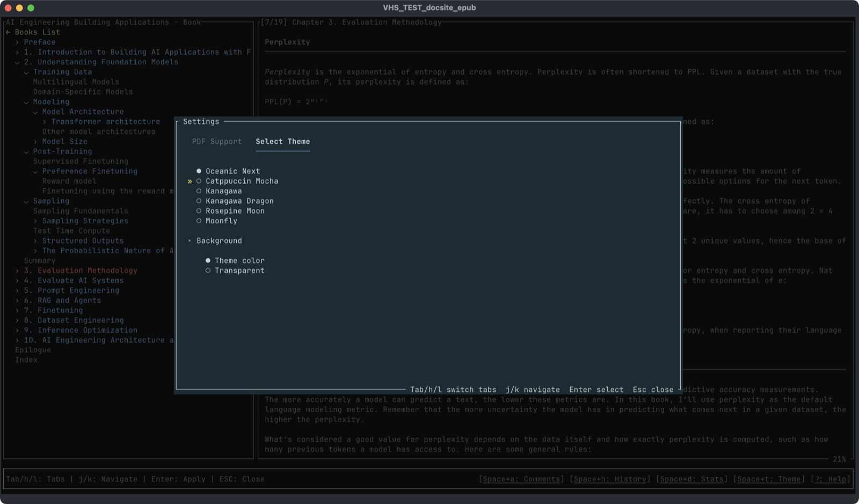Click the Help shortcut in status bar
Screen dimensions: 859x504
click(831, 479)
